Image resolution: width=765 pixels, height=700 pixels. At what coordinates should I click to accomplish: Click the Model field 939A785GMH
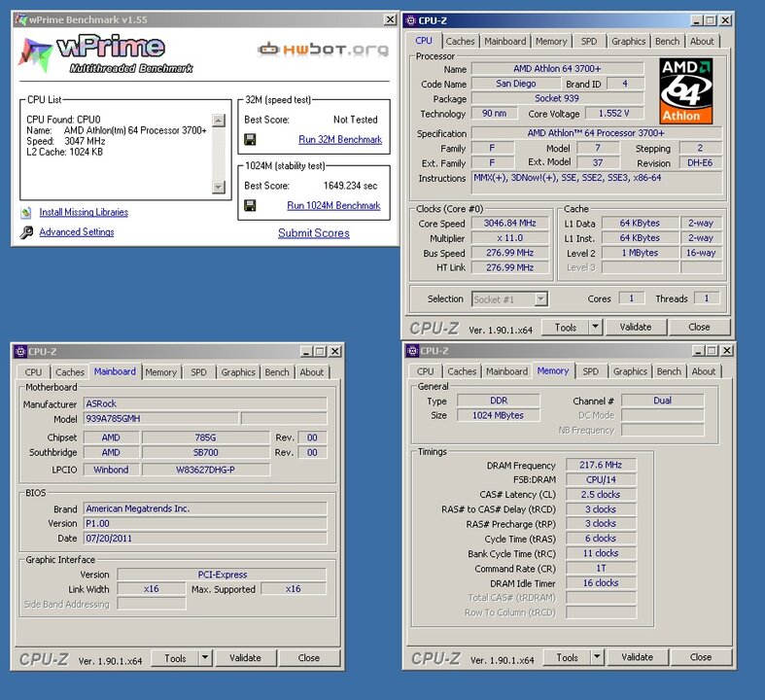click(x=161, y=418)
